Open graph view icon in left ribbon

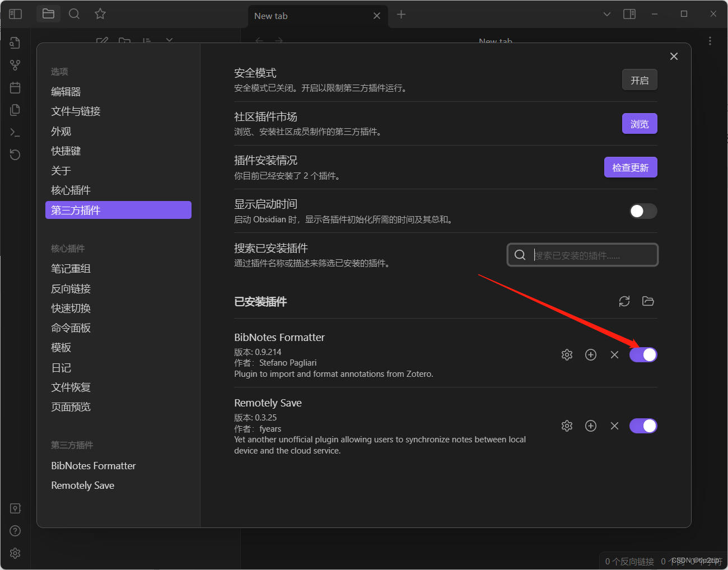pos(15,66)
